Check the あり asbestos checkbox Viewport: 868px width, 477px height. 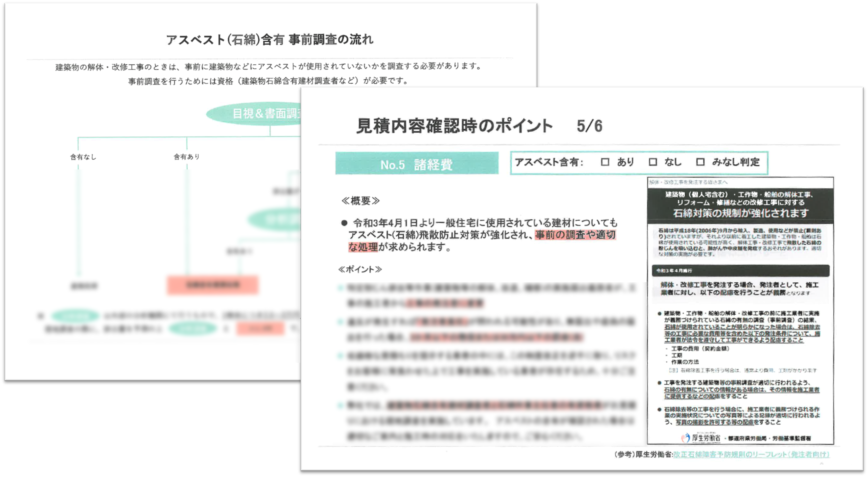point(605,162)
